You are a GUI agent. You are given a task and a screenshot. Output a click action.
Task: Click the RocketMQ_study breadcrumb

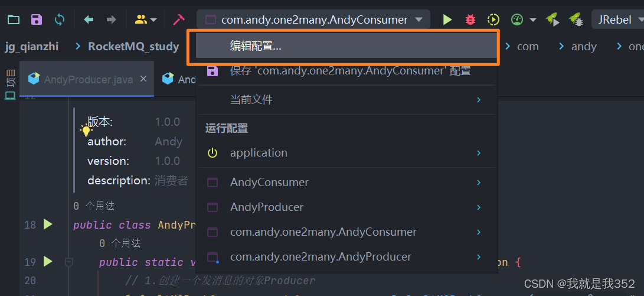tap(133, 47)
